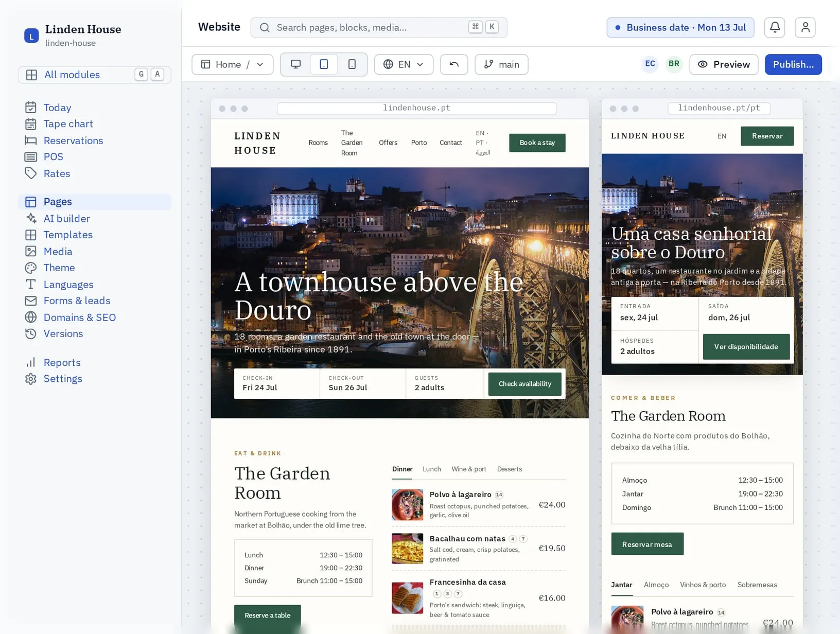Open Domains & SEO section

(95, 317)
